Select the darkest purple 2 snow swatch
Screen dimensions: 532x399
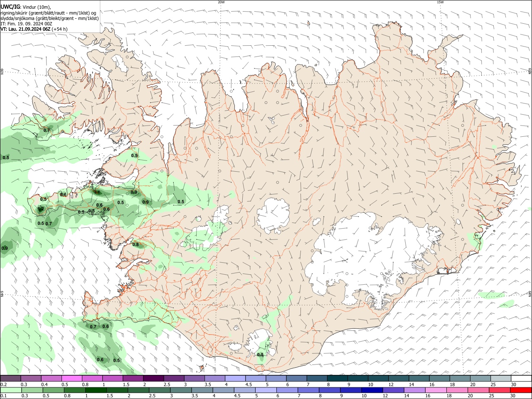[x=153, y=378]
